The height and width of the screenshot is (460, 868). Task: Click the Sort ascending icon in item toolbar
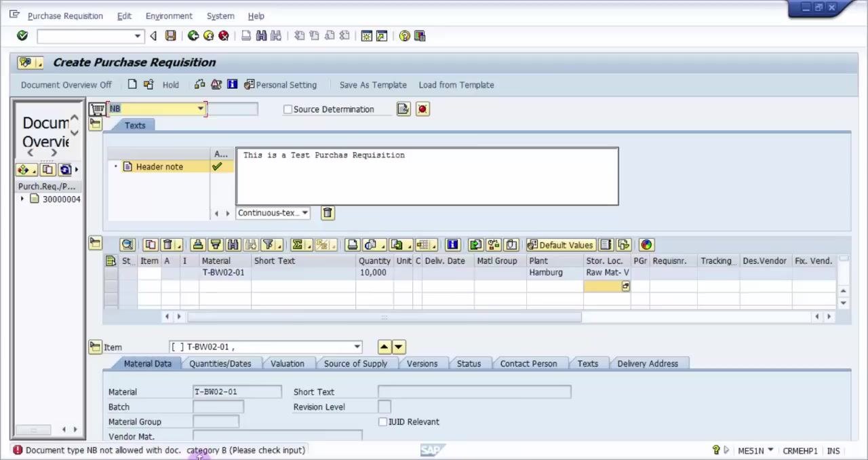tap(198, 245)
